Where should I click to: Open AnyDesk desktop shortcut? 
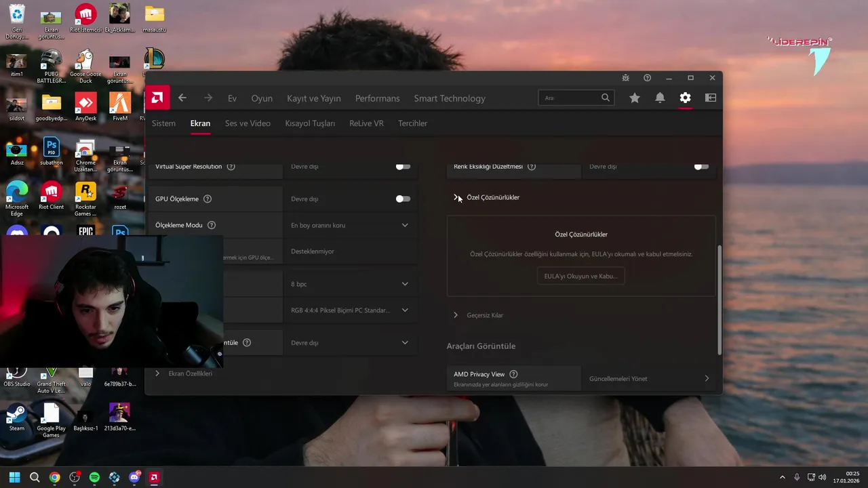[x=85, y=106]
